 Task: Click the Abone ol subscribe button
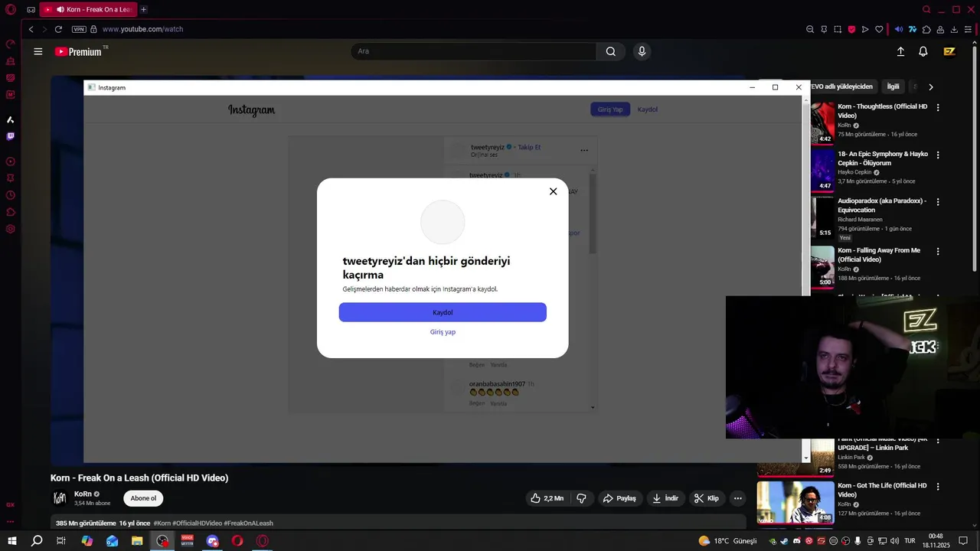[143, 498]
